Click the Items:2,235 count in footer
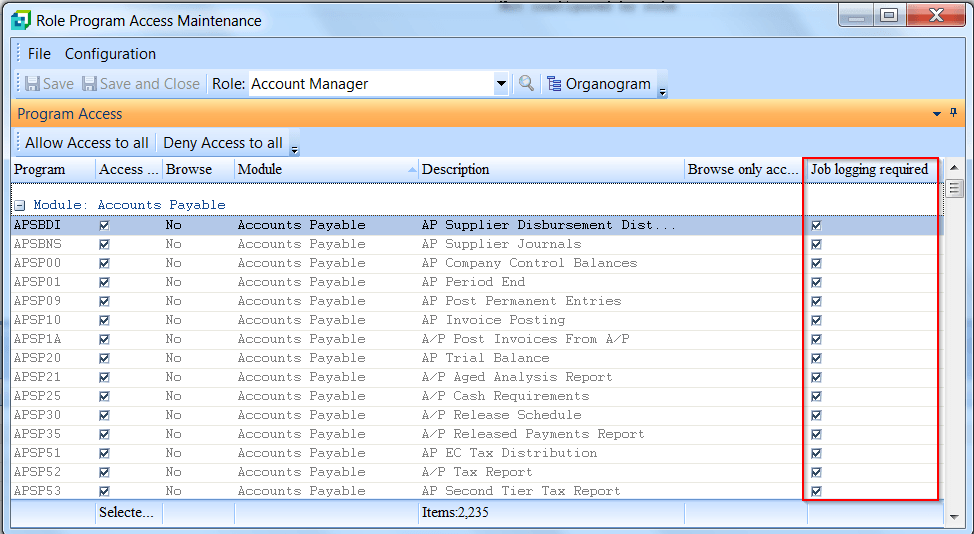The width and height of the screenshot is (974, 534). tap(455, 512)
